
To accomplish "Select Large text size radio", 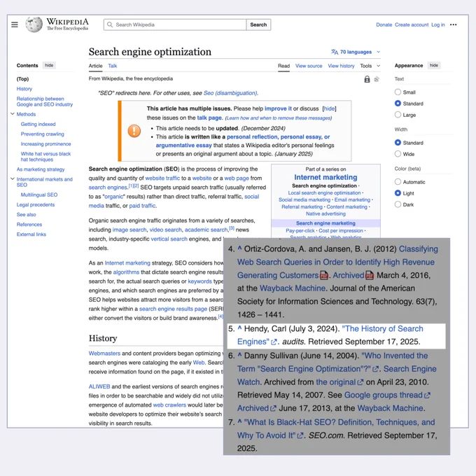I will point(398,115).
